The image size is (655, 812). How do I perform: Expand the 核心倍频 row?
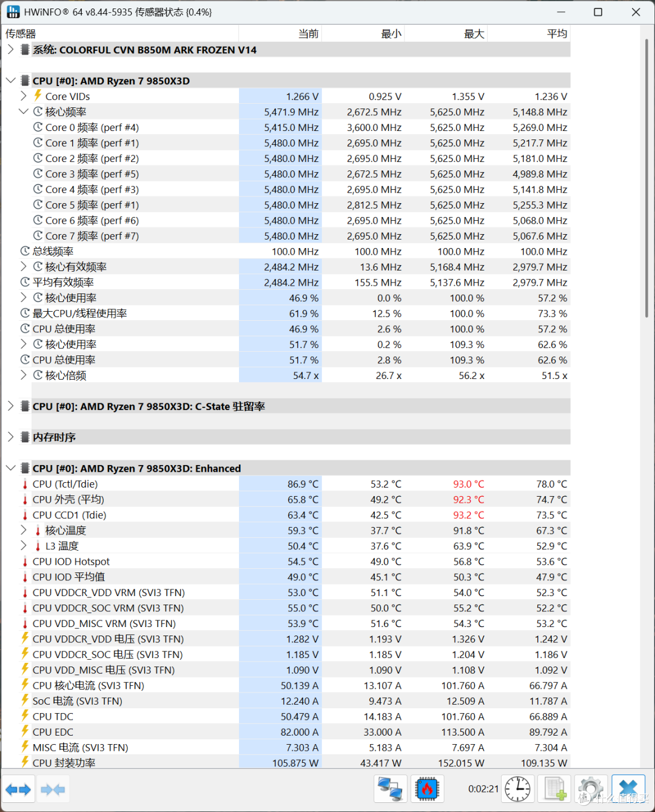(x=23, y=375)
